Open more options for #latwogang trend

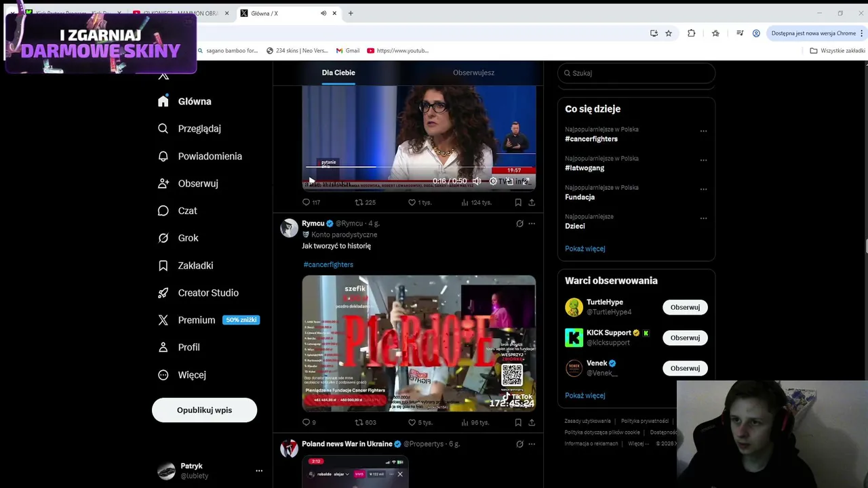click(x=703, y=160)
